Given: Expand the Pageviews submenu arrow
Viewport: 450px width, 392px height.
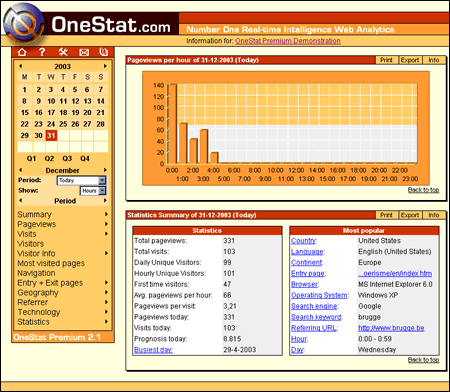Looking at the screenshot, I should 106,224.
